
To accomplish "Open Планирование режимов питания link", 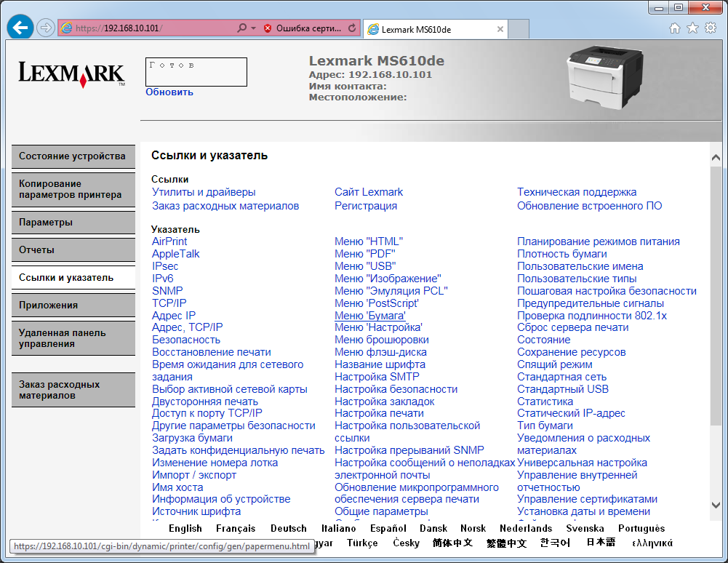I will coord(599,241).
